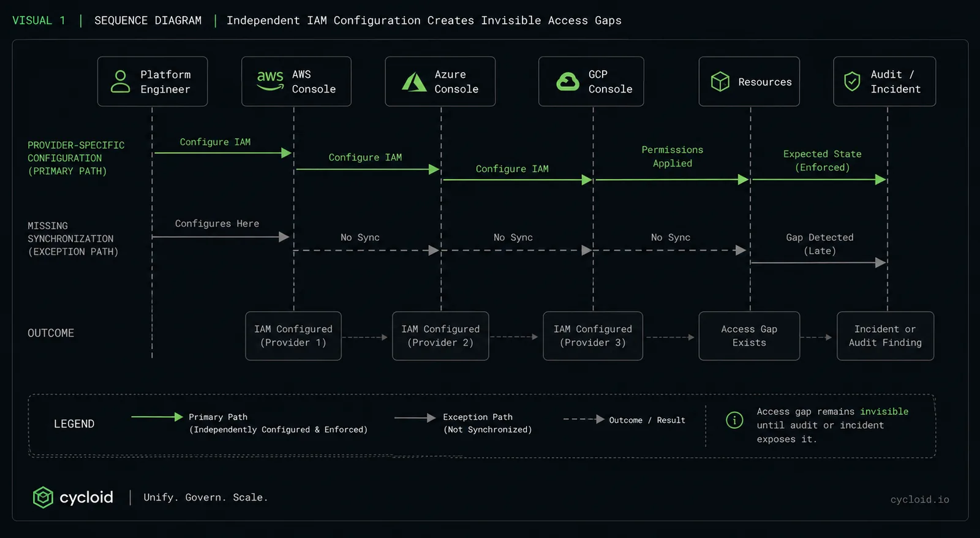Click the cycloid.io link
980x538 pixels.
click(919, 499)
